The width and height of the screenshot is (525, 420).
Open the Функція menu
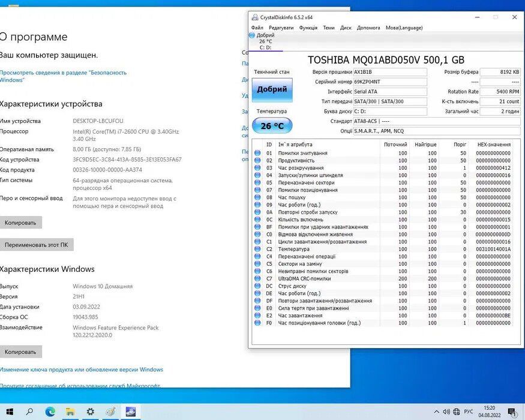[x=308, y=28]
